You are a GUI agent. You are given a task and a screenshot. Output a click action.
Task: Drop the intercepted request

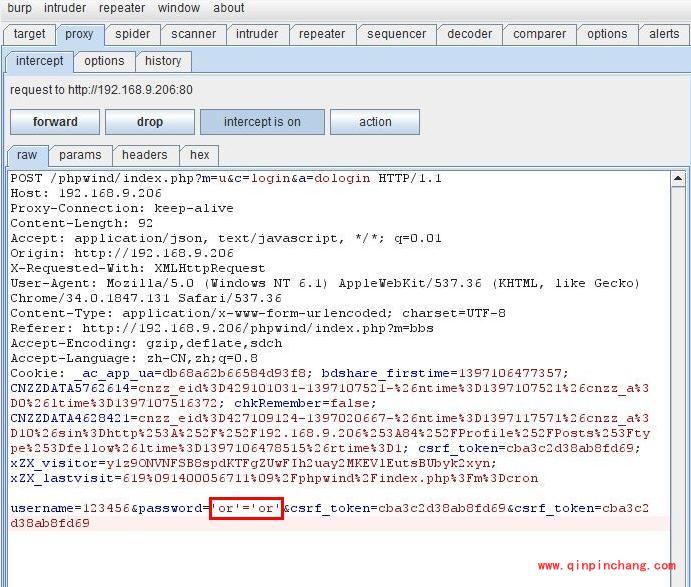point(149,122)
